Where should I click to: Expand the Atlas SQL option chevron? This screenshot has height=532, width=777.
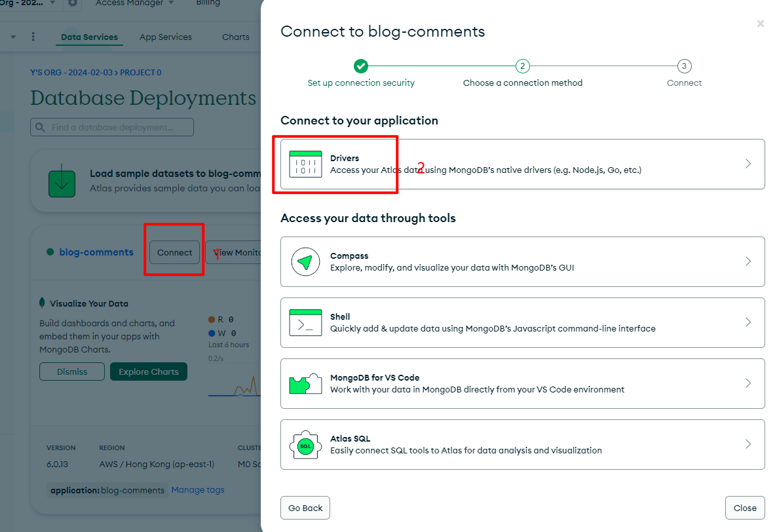(748, 444)
